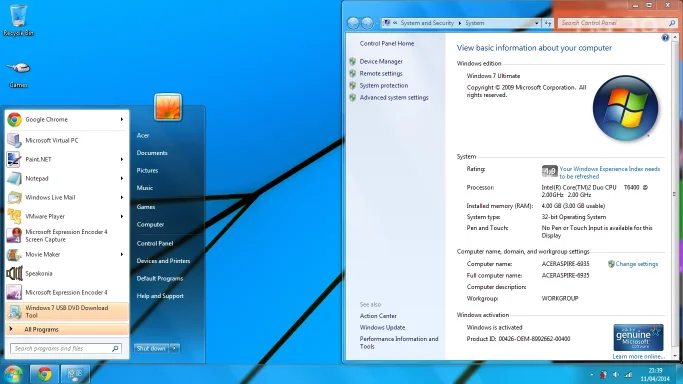Expand Windows Live Mail jump list arrow
The image size is (683, 384).
pos(122,197)
